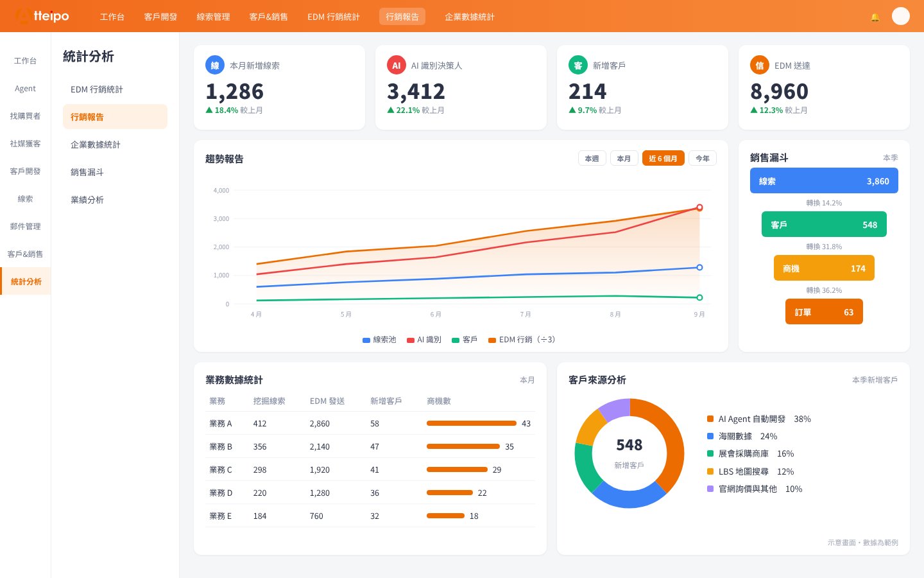Select the 本月 time range option

click(624, 159)
